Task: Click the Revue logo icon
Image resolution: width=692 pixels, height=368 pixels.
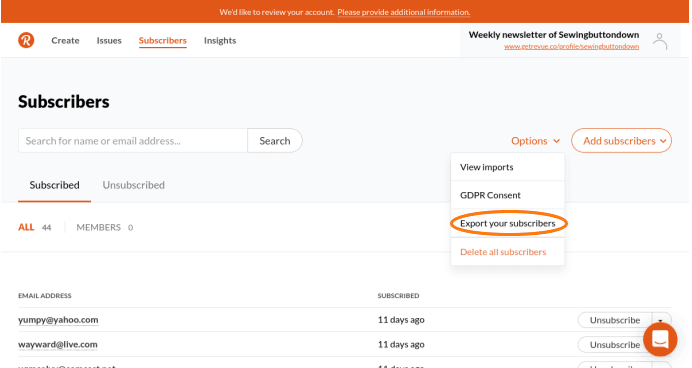Action: [26, 40]
